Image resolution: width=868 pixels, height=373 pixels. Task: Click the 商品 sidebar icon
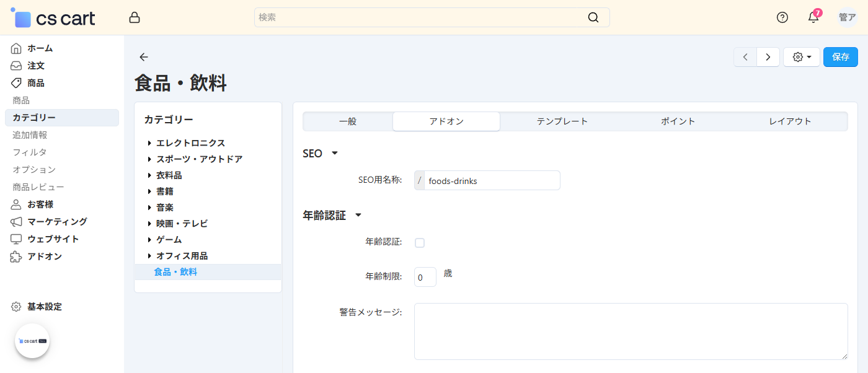(x=16, y=82)
